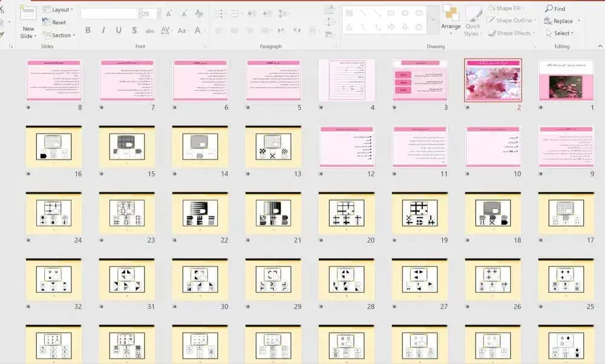Image resolution: width=605 pixels, height=364 pixels.
Task: Toggle Italic formatting
Action: point(103,30)
